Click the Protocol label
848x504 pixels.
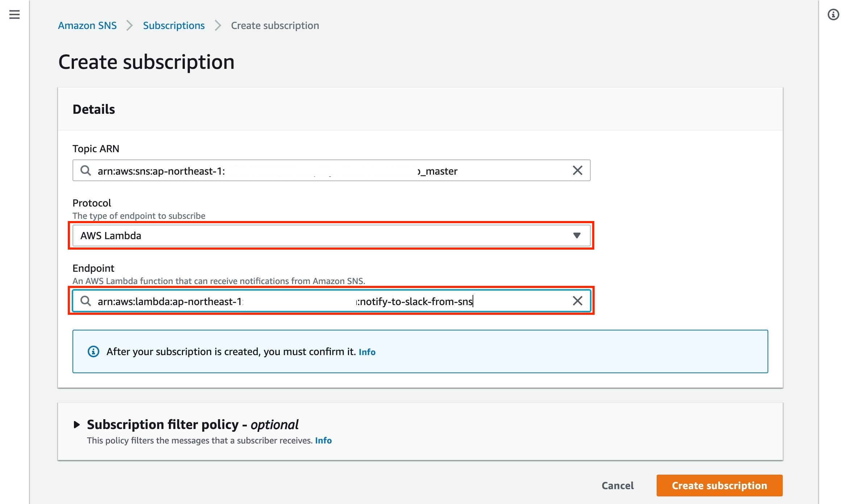[x=92, y=203]
